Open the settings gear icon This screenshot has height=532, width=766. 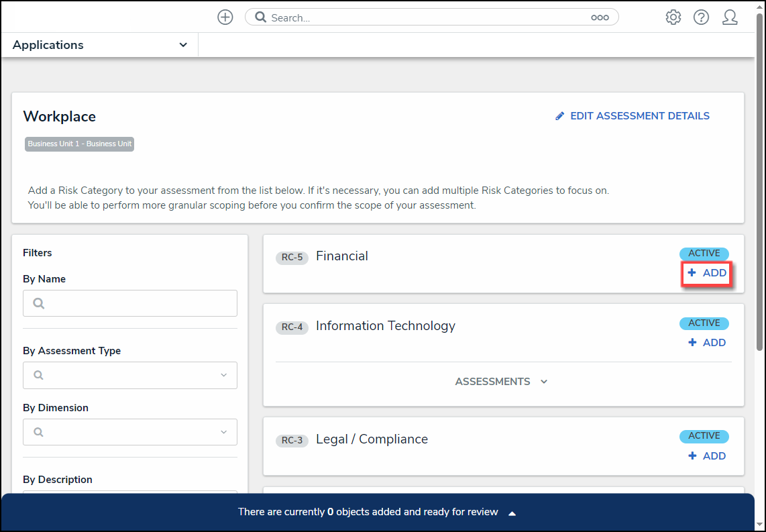click(x=673, y=17)
